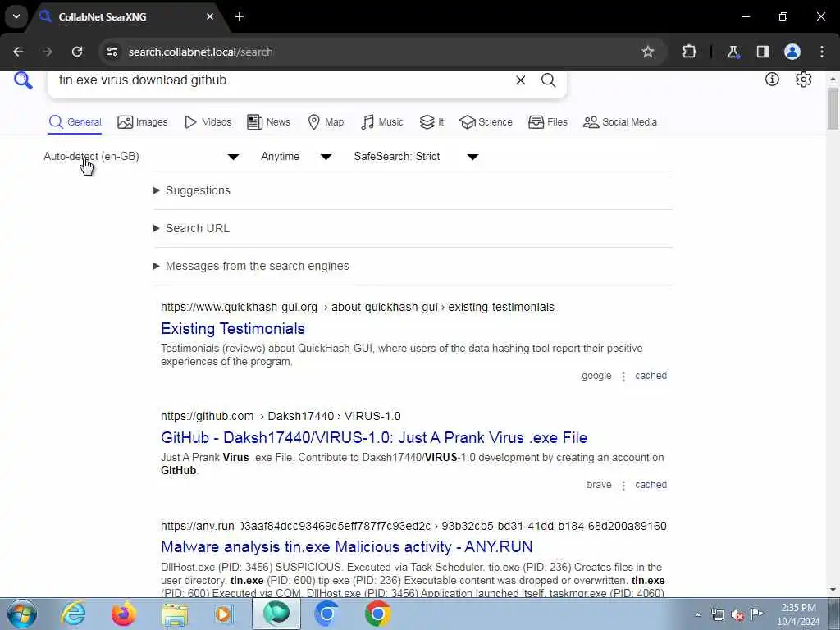Image resolution: width=840 pixels, height=630 pixels.
Task: Open result options dots beside brave
Action: click(623, 486)
